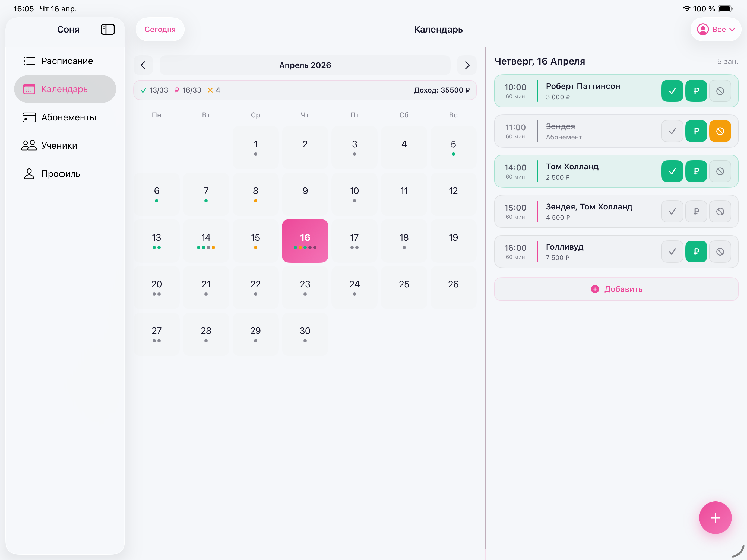This screenshot has height=560, width=747.
Task: Cancel the 14:00 Том Холланд lesson
Action: pyautogui.click(x=720, y=171)
